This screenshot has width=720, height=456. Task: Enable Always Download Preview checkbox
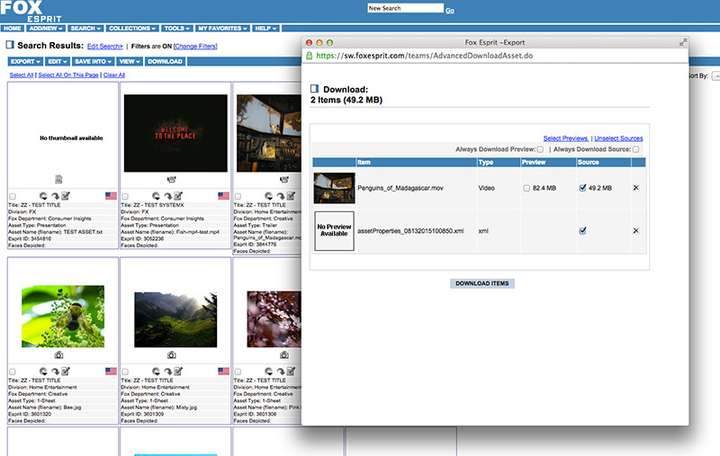tap(540, 149)
